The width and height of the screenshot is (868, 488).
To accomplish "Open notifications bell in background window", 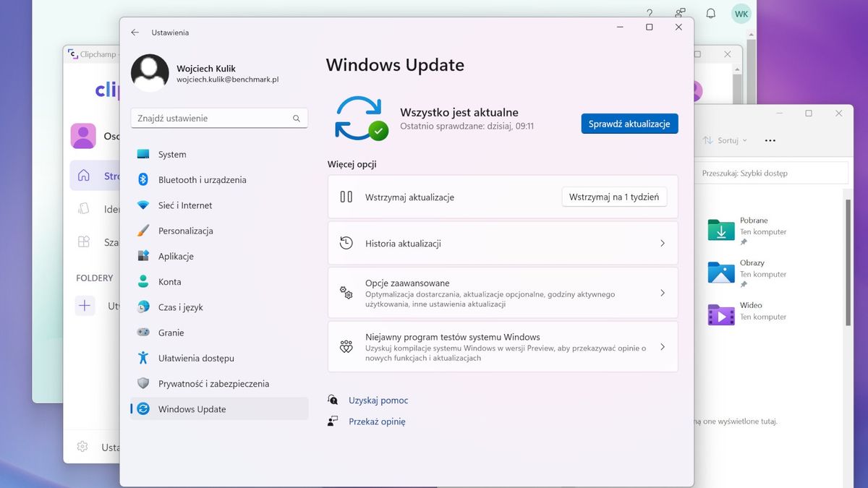I will (711, 13).
